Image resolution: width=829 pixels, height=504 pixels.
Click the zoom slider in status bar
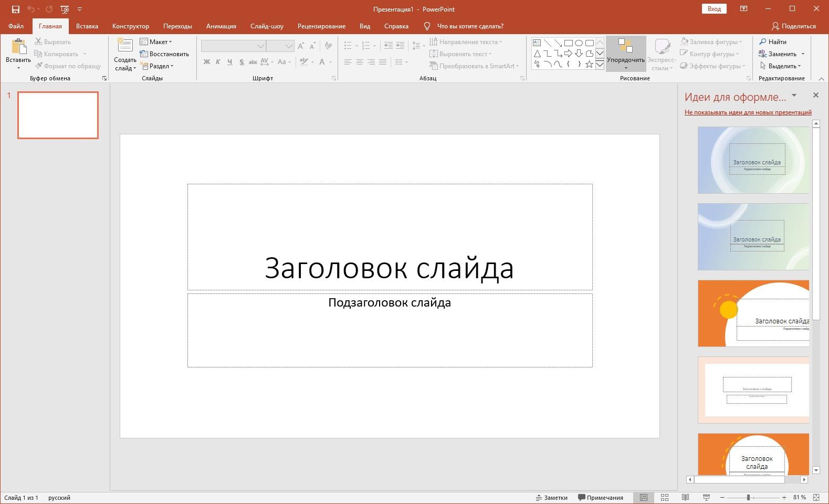[748, 497]
